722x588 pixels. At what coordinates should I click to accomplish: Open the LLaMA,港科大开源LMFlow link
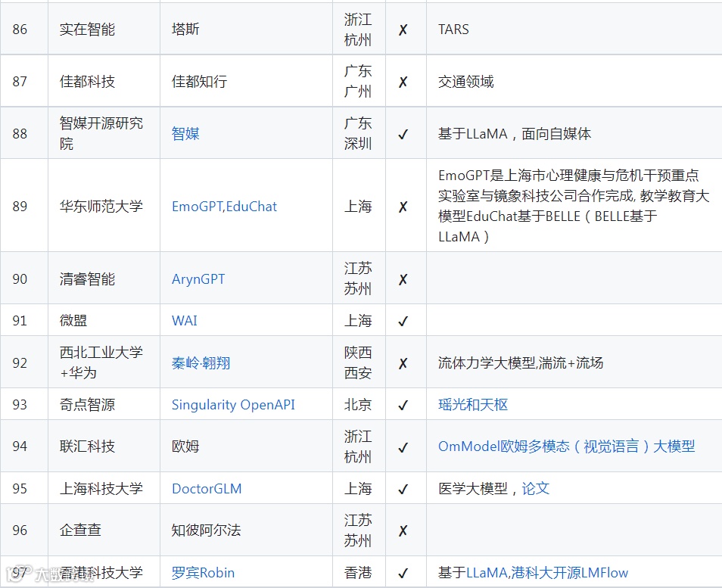[547, 572]
